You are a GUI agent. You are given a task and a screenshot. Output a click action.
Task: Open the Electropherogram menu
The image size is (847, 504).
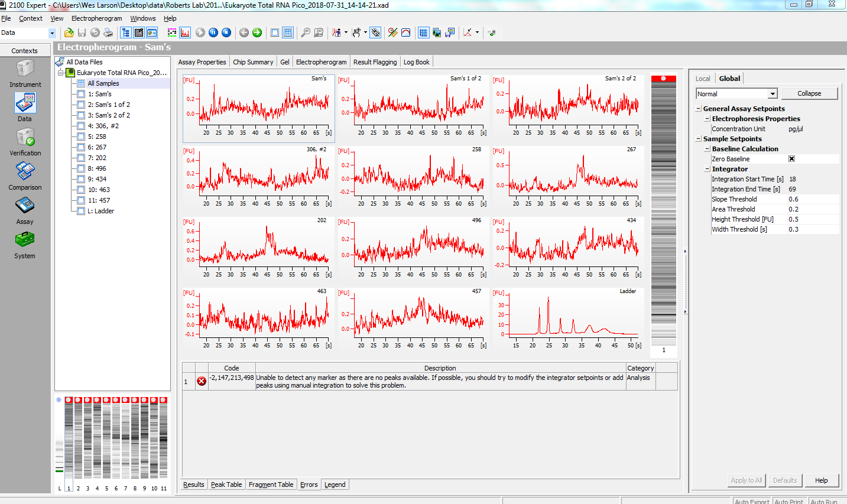(x=97, y=18)
